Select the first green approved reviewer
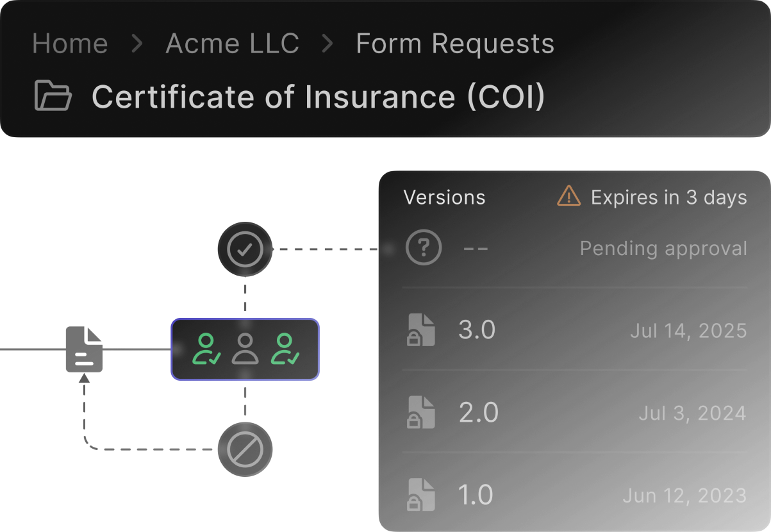The height and width of the screenshot is (532, 771). point(207,349)
